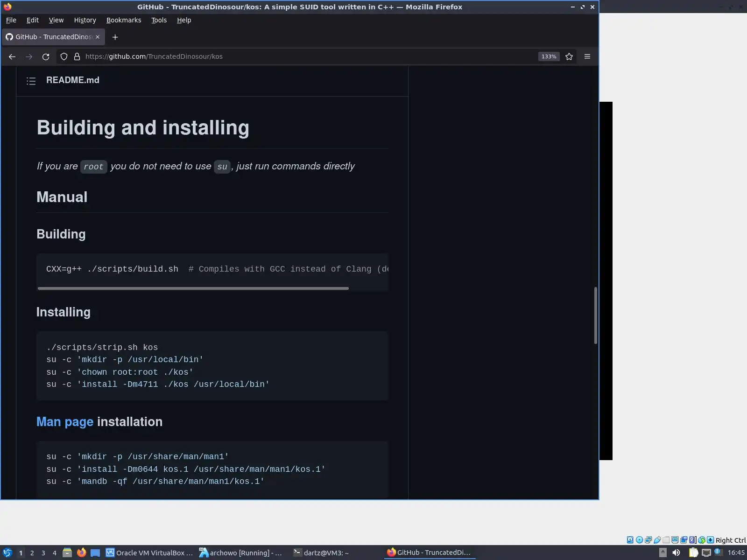Open the volume control in the system tray
Screen dimensions: 747x560
click(676, 553)
